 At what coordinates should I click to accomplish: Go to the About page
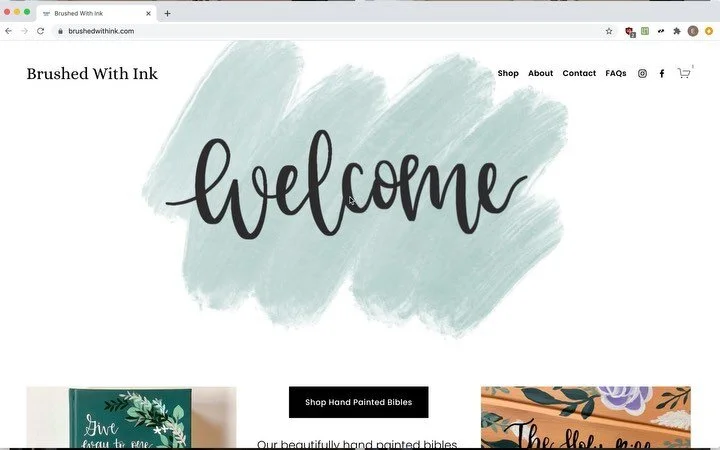click(540, 73)
